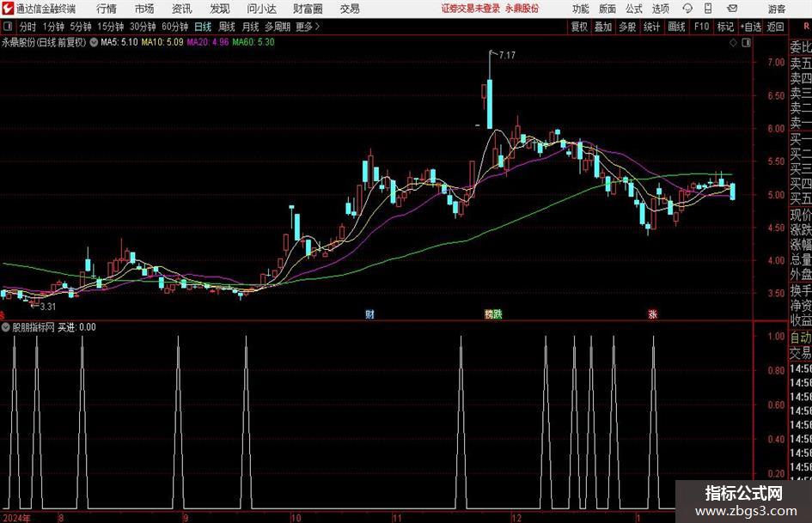Screen dimensions: 812x523
Task: Switch to the 30分钟 period tab
Action: click(x=143, y=27)
